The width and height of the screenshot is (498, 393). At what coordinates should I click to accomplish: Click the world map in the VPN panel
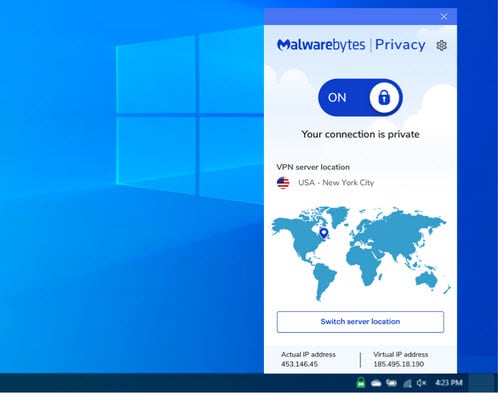360,254
